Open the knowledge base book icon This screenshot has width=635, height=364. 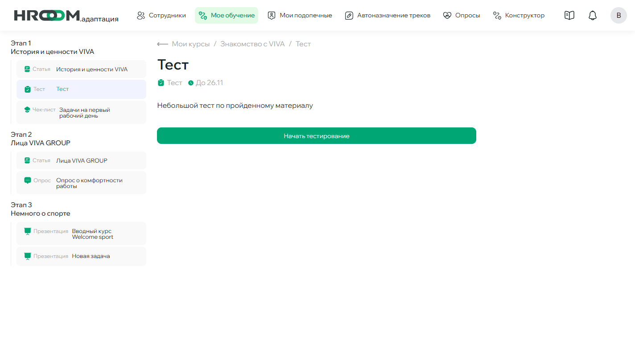(x=569, y=16)
